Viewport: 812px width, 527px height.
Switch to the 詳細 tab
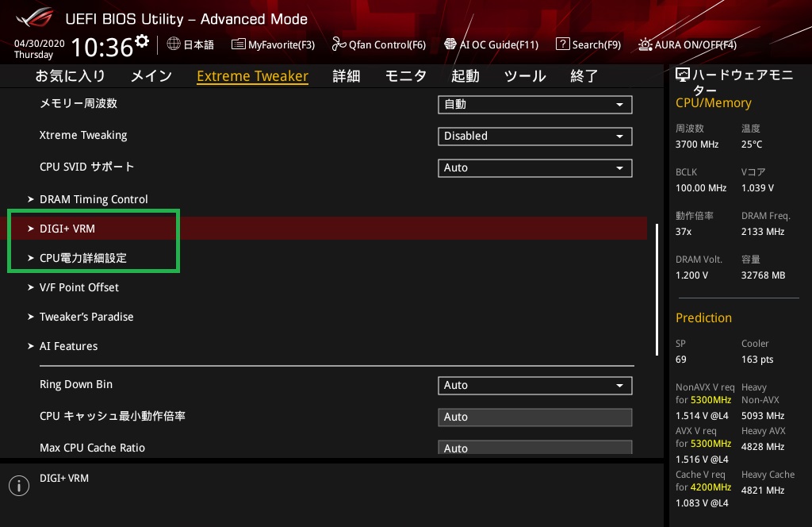tap(347, 76)
